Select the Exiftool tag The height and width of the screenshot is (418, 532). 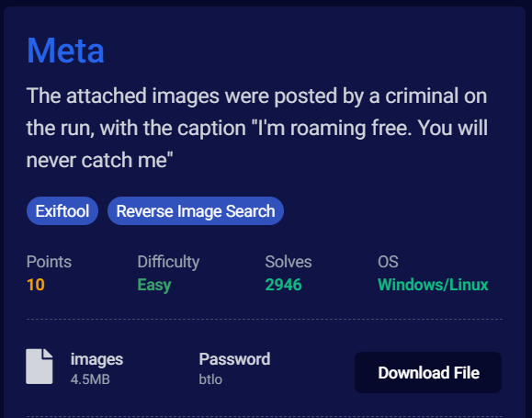(62, 211)
